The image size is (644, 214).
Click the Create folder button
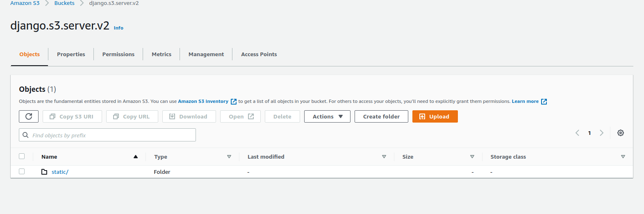click(381, 116)
